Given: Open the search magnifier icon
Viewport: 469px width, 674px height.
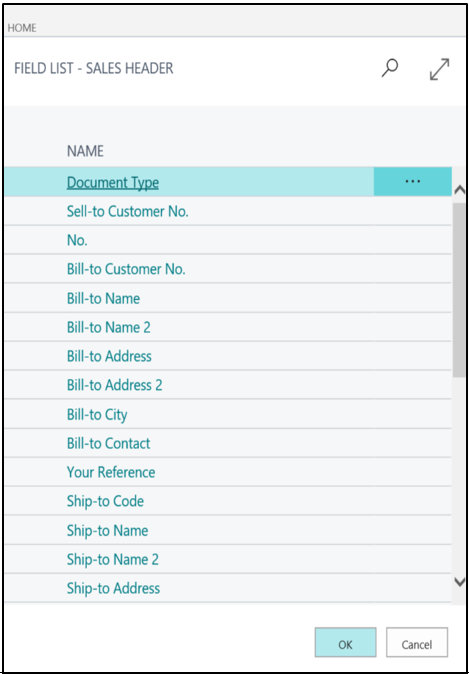Looking at the screenshot, I should click(x=390, y=68).
